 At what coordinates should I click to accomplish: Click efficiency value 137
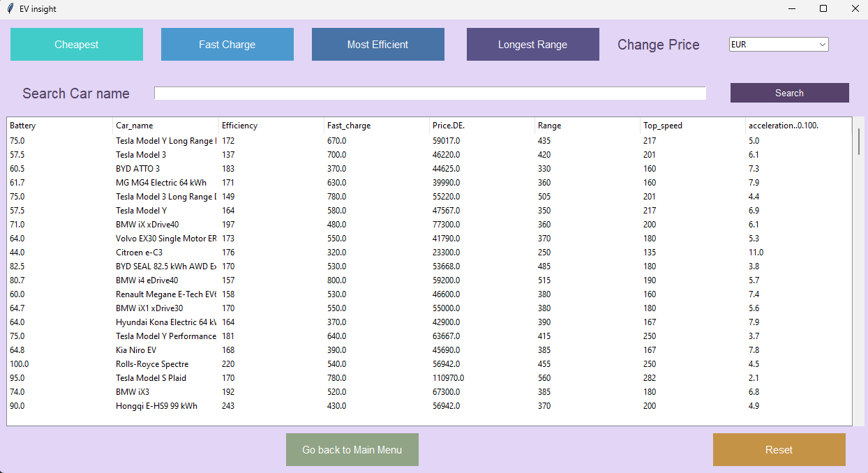(x=228, y=155)
